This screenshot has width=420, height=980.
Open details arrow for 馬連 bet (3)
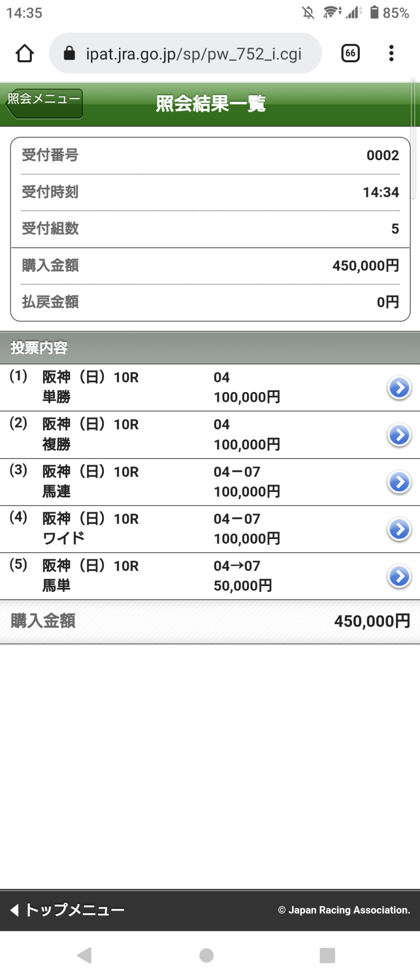(x=399, y=482)
